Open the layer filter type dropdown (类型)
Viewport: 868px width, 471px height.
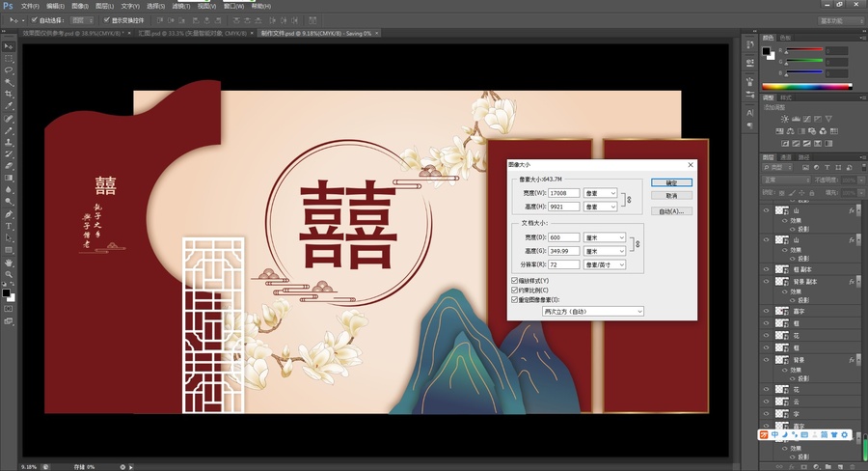click(x=779, y=167)
